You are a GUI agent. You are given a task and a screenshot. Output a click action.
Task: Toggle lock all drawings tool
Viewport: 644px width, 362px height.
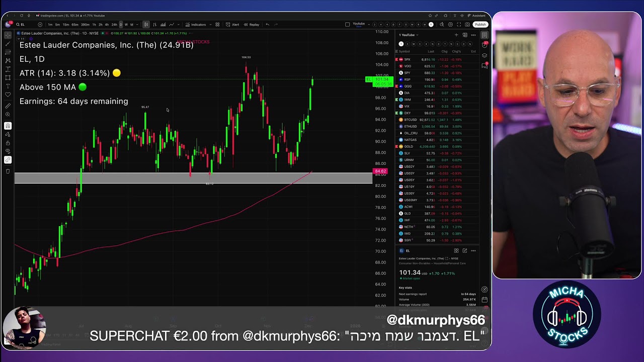(x=8, y=143)
